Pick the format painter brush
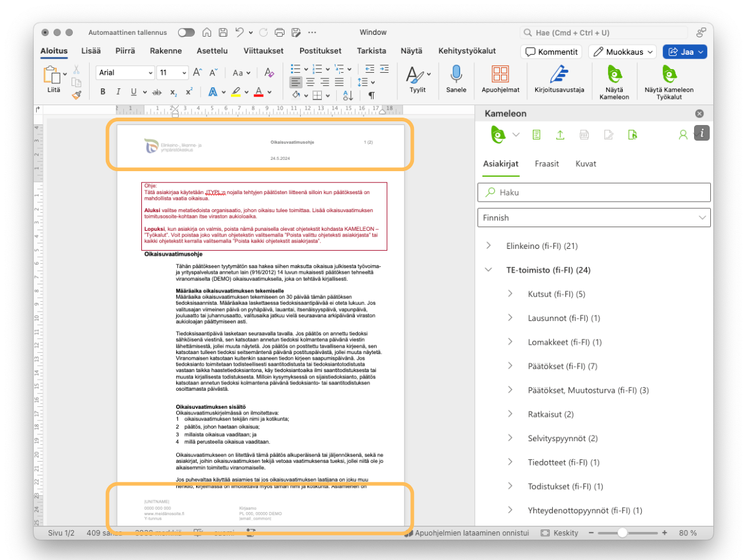The width and height of the screenshot is (747, 560). click(77, 95)
